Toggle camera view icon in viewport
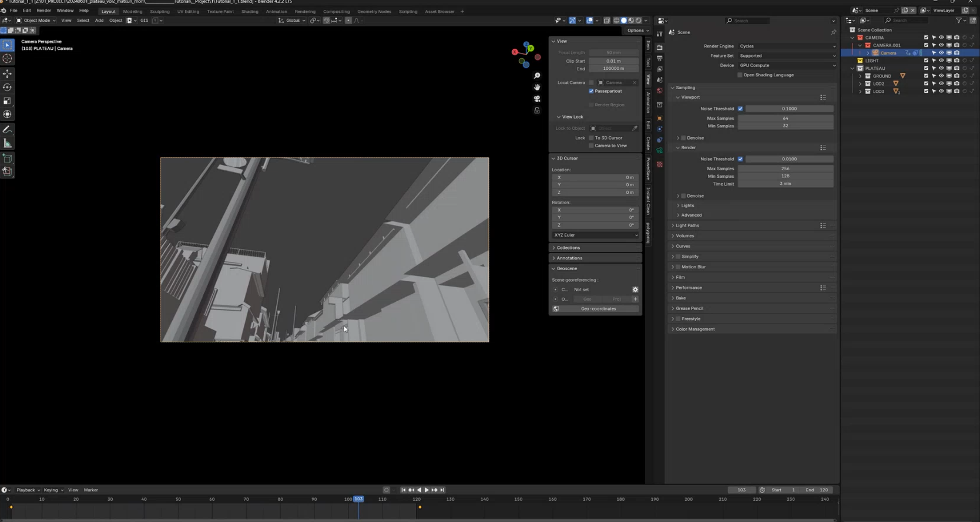 point(537,99)
